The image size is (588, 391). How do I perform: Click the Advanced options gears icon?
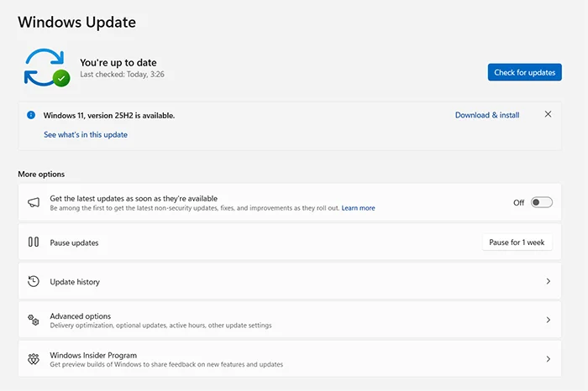pos(34,321)
